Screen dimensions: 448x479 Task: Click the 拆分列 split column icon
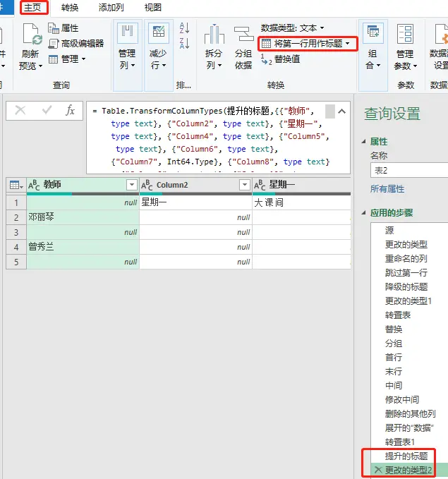tap(214, 34)
